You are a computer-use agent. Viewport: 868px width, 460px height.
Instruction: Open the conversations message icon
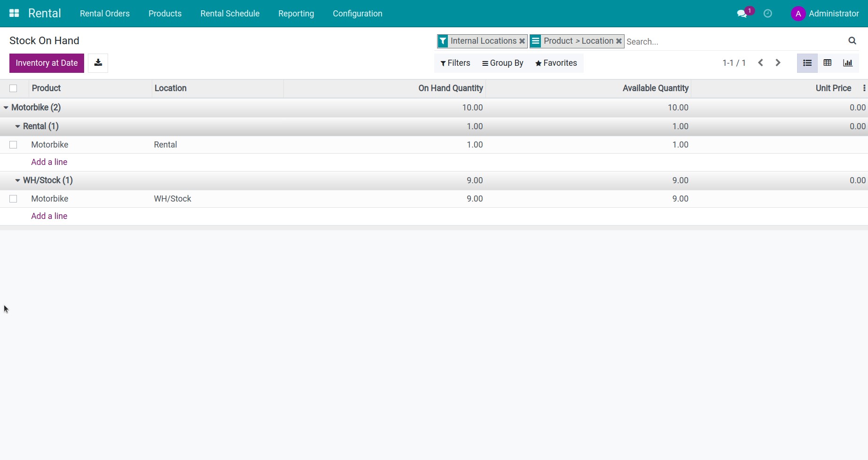pyautogui.click(x=742, y=14)
